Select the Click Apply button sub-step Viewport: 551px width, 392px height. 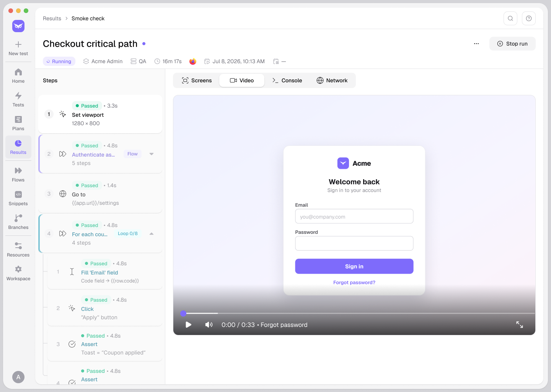[105, 308]
